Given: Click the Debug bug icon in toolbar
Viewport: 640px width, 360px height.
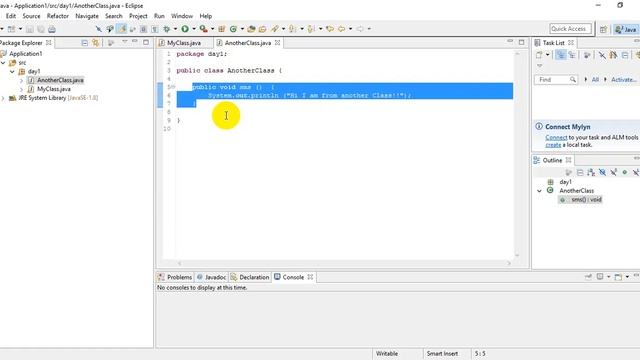Looking at the screenshot, I should coord(167,29).
